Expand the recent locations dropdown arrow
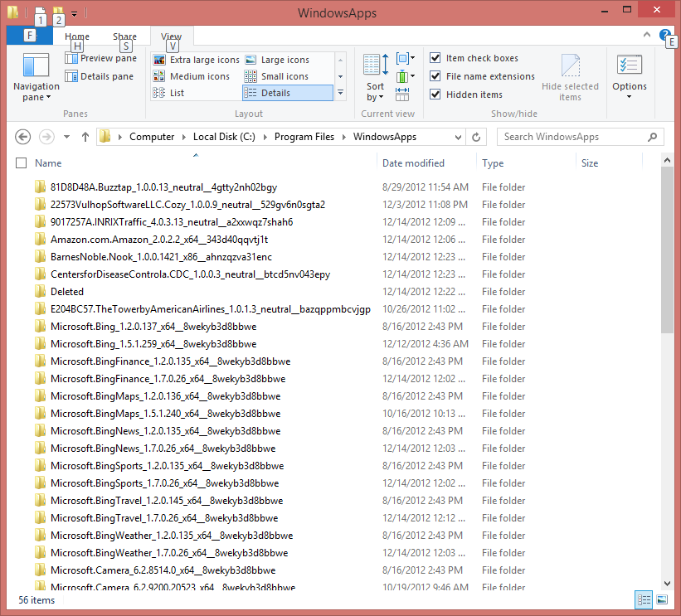 (66, 137)
